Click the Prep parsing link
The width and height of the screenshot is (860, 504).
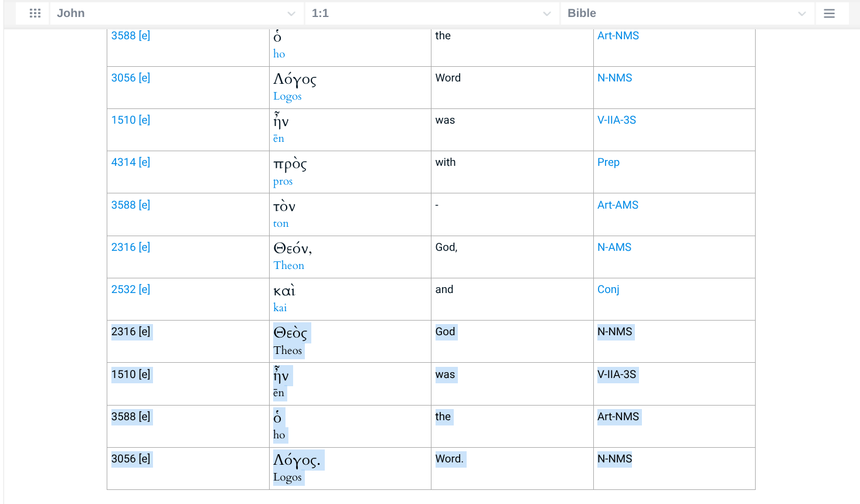coord(608,162)
